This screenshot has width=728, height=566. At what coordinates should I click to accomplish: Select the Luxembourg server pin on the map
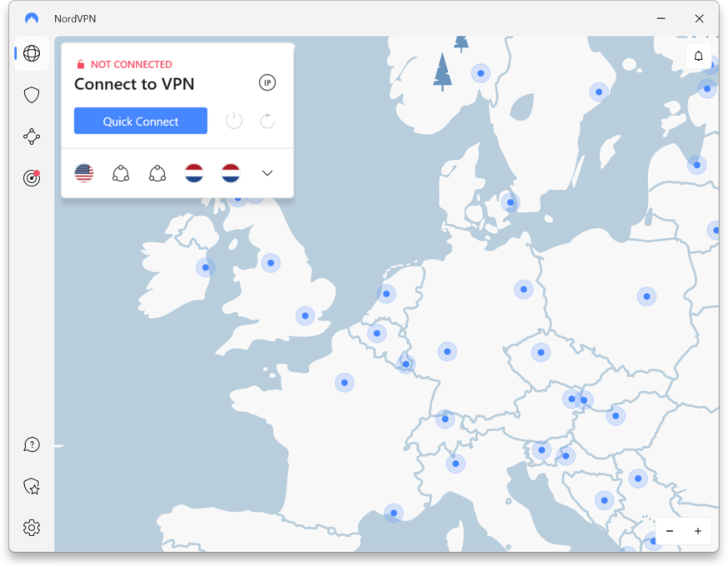coord(406,365)
